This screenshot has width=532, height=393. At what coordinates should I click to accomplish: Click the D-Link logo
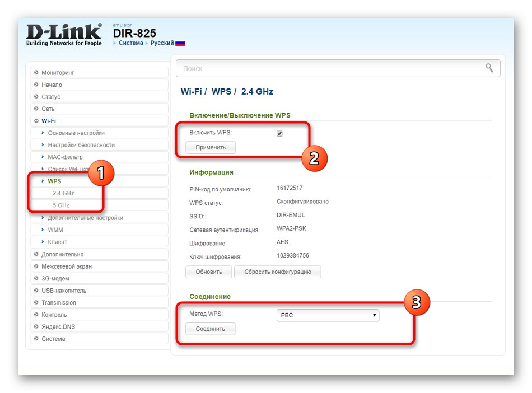coord(63,32)
